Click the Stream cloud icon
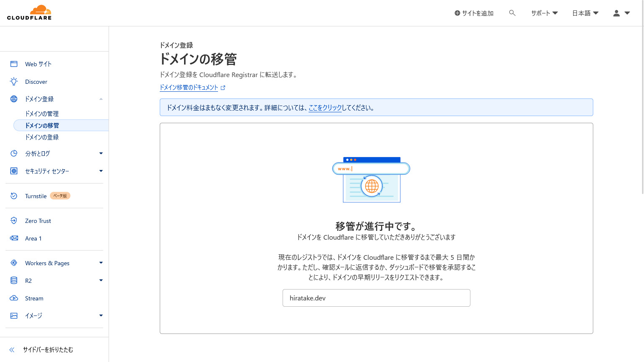This screenshot has height=362, width=644. click(14, 298)
